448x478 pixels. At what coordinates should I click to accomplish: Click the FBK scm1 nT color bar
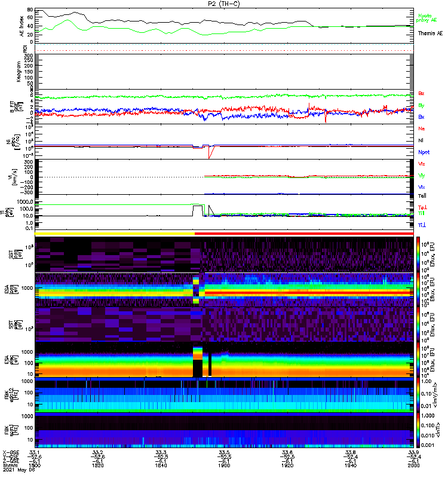click(x=418, y=430)
